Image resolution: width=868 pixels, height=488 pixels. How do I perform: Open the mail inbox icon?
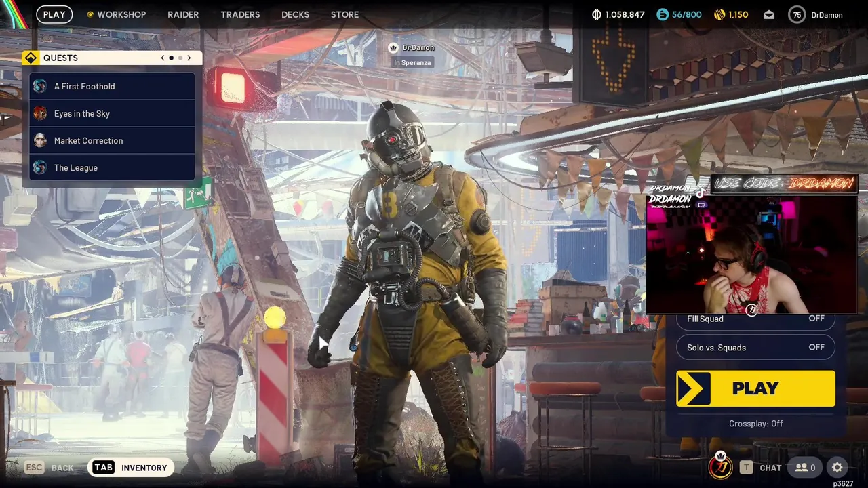pos(769,15)
